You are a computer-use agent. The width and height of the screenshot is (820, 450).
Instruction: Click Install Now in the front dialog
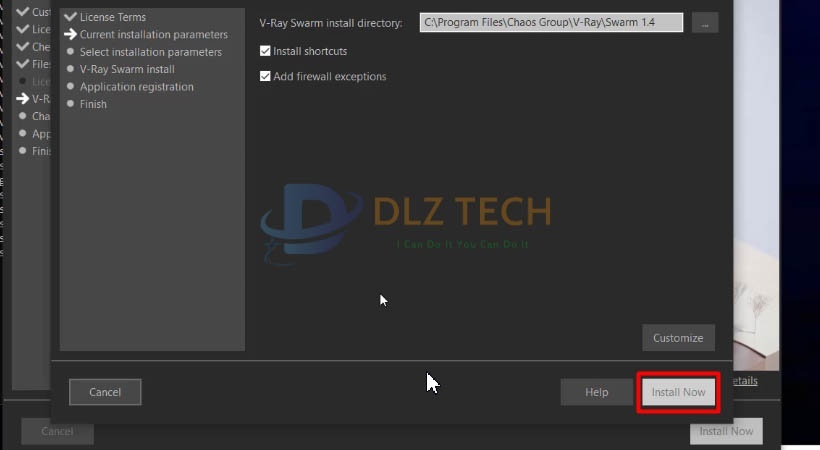(678, 392)
